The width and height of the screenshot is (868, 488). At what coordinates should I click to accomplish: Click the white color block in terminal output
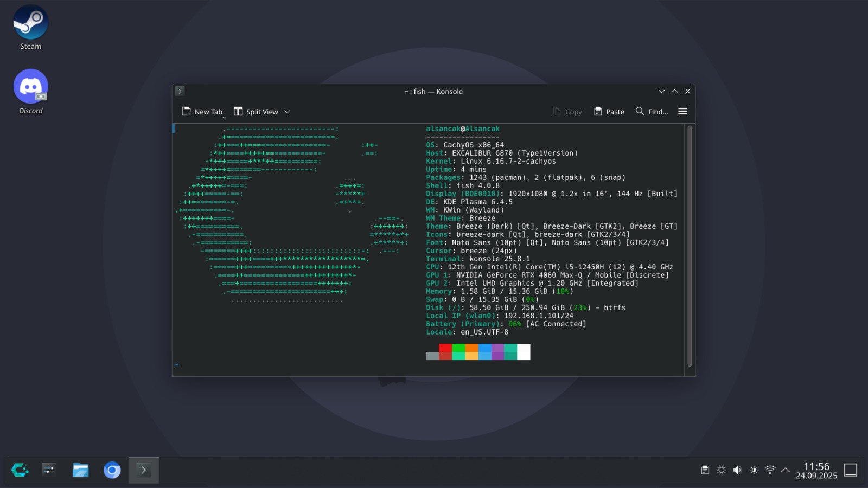point(524,352)
